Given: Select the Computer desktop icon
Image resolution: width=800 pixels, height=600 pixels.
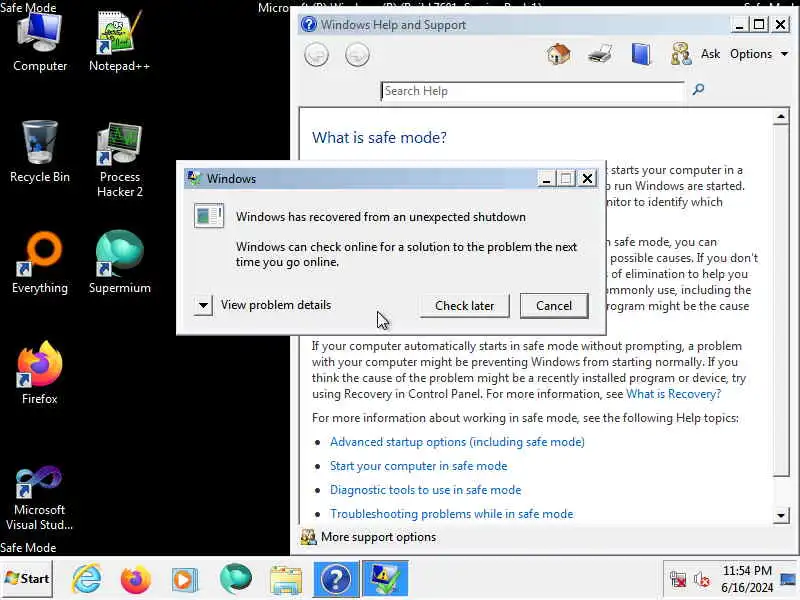Looking at the screenshot, I should pos(40,42).
